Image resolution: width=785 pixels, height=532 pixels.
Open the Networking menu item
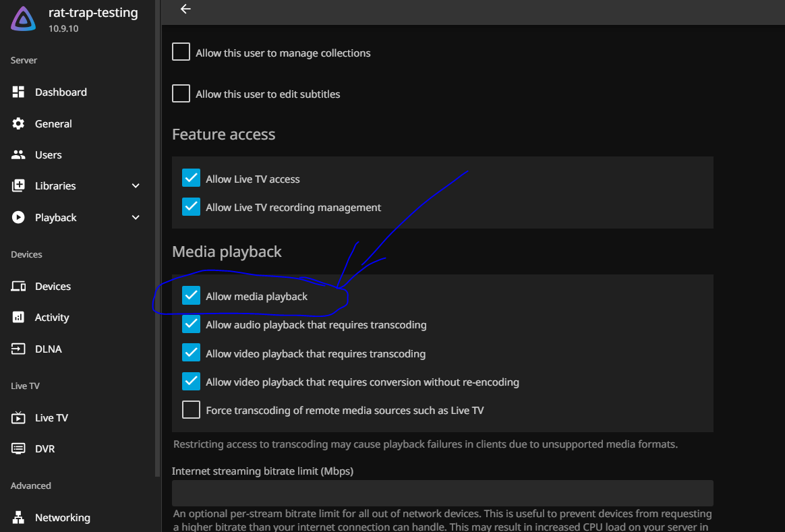point(62,518)
